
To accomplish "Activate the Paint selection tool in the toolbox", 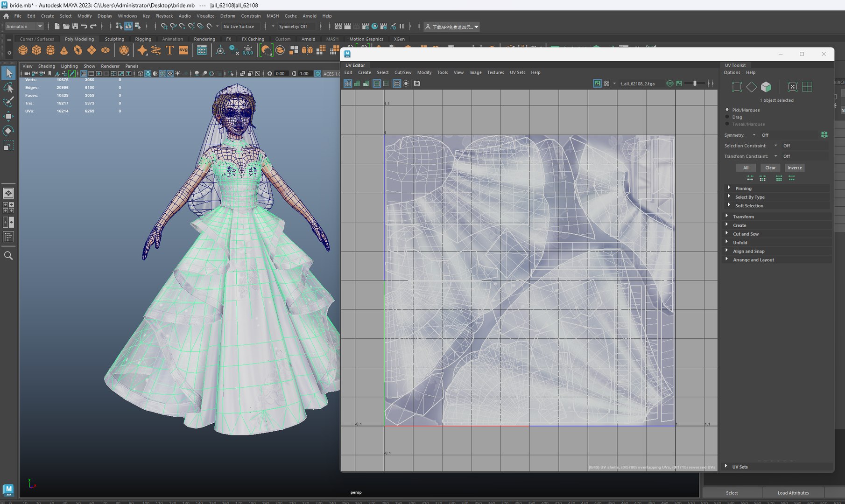I will pyautogui.click(x=8, y=102).
